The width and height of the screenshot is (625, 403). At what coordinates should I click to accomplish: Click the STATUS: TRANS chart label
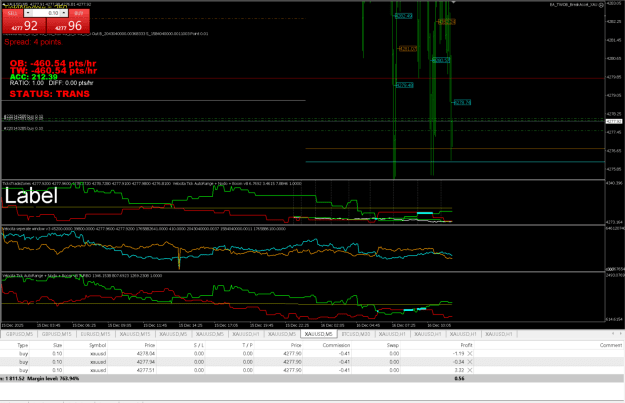point(50,94)
